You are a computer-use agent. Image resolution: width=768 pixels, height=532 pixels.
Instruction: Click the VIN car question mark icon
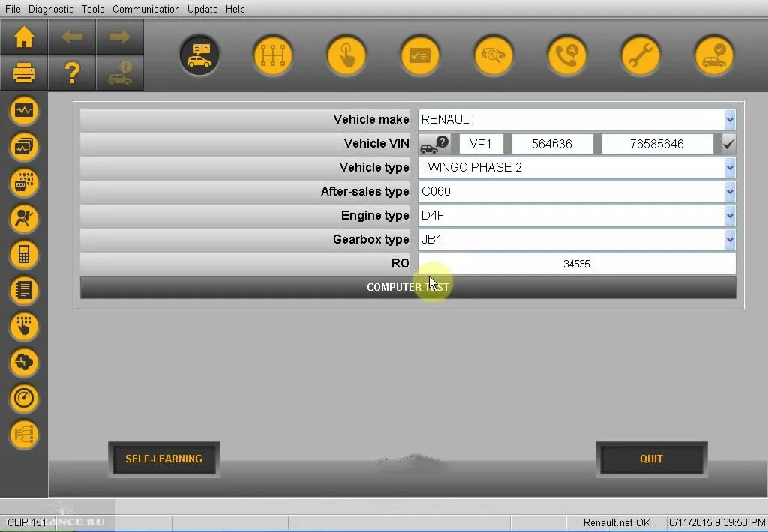[x=434, y=144]
